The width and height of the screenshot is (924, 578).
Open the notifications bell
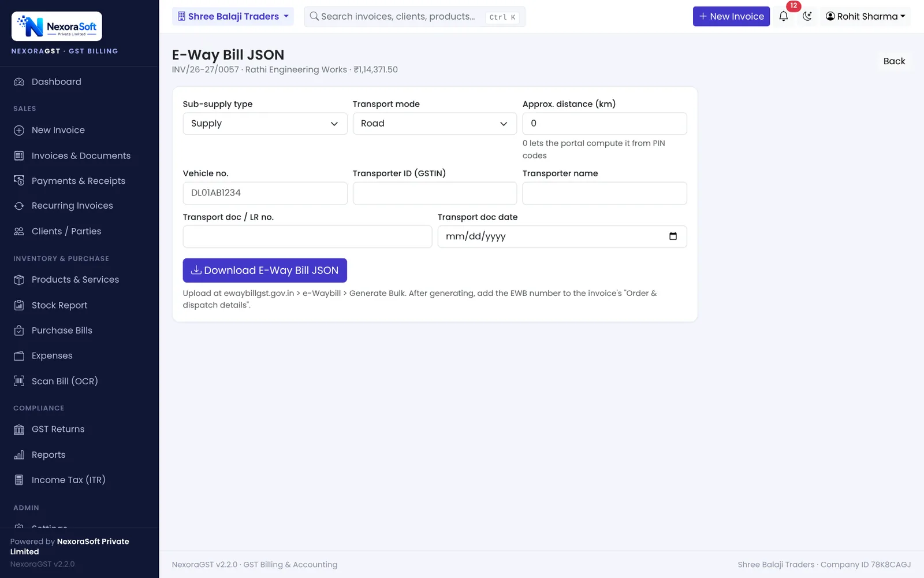pyautogui.click(x=783, y=16)
